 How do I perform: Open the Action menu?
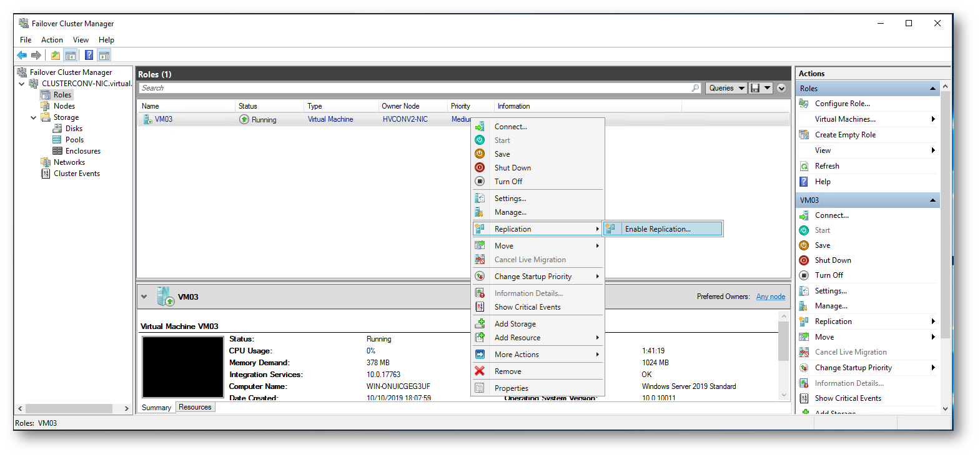52,40
